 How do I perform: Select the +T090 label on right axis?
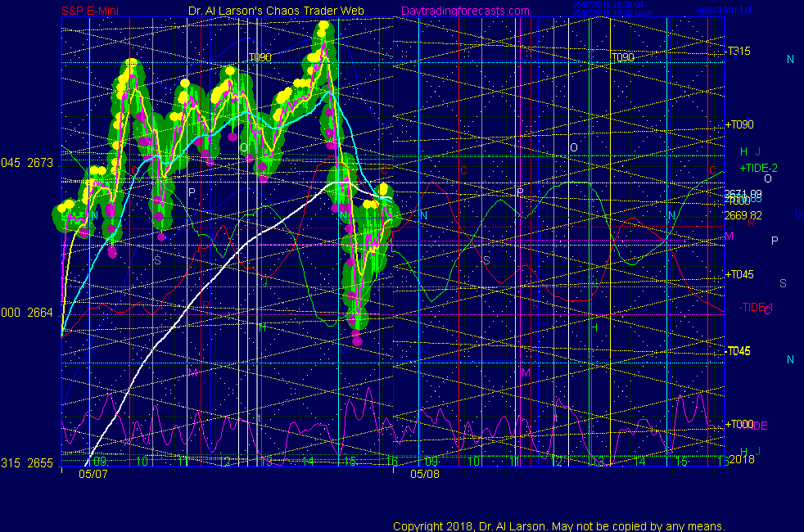[739, 125]
